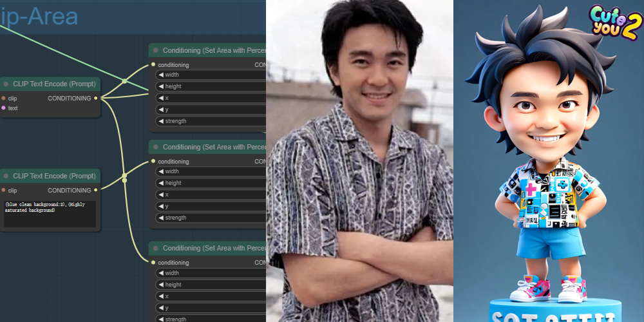This screenshot has width=644, height=322.
Task: Collapse the middle Conditioning (Set Area) node
Action: click(156, 147)
